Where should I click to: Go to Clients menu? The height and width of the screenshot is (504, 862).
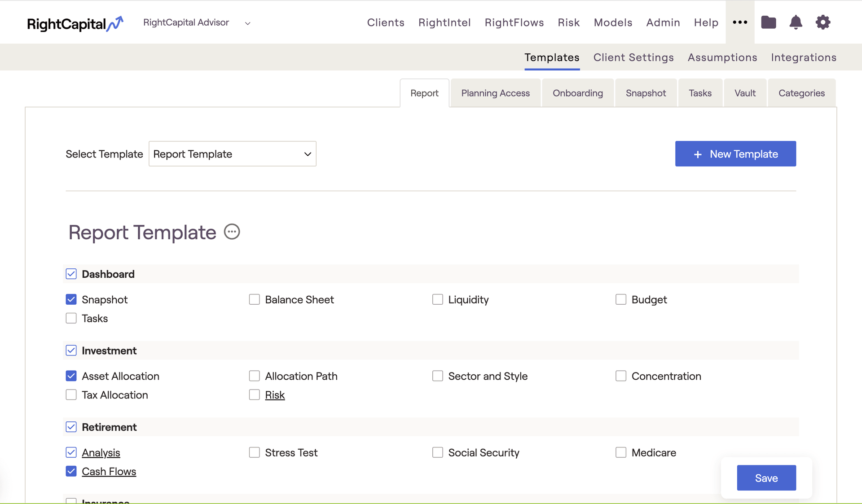(x=386, y=22)
